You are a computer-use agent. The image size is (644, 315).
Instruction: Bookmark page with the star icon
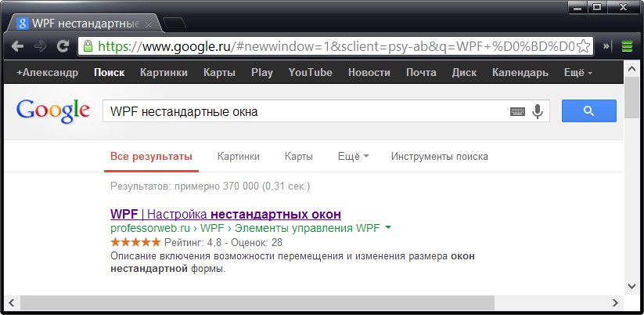click(584, 46)
